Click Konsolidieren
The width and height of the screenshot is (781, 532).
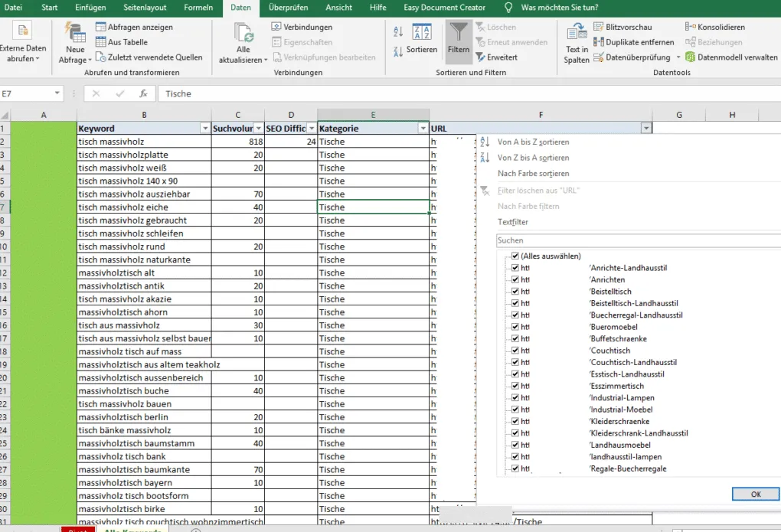(x=715, y=27)
